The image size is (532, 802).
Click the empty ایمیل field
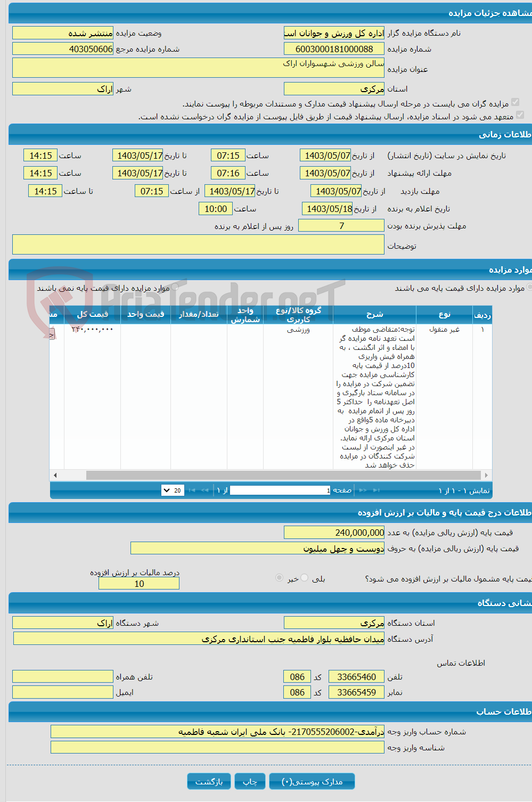63,692
